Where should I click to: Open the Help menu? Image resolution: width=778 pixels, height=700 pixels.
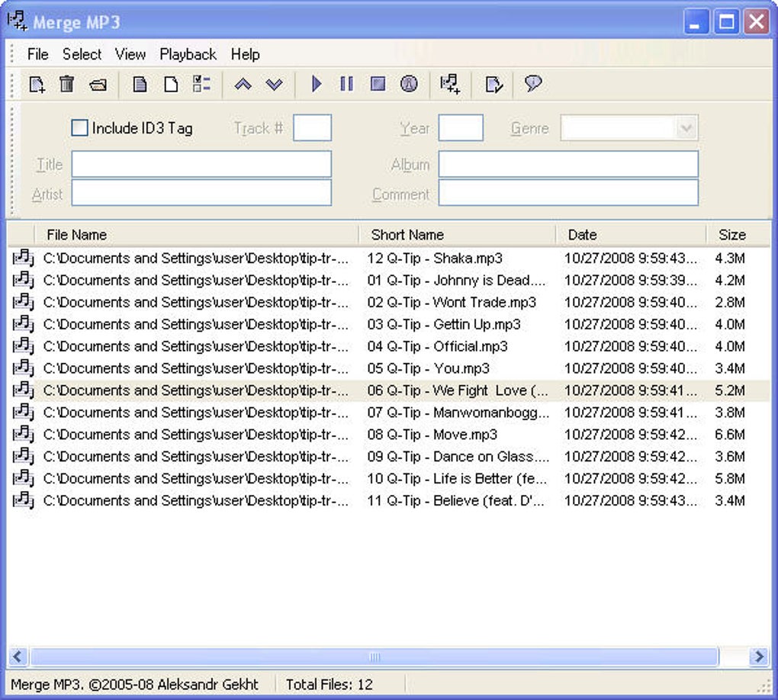click(x=245, y=54)
